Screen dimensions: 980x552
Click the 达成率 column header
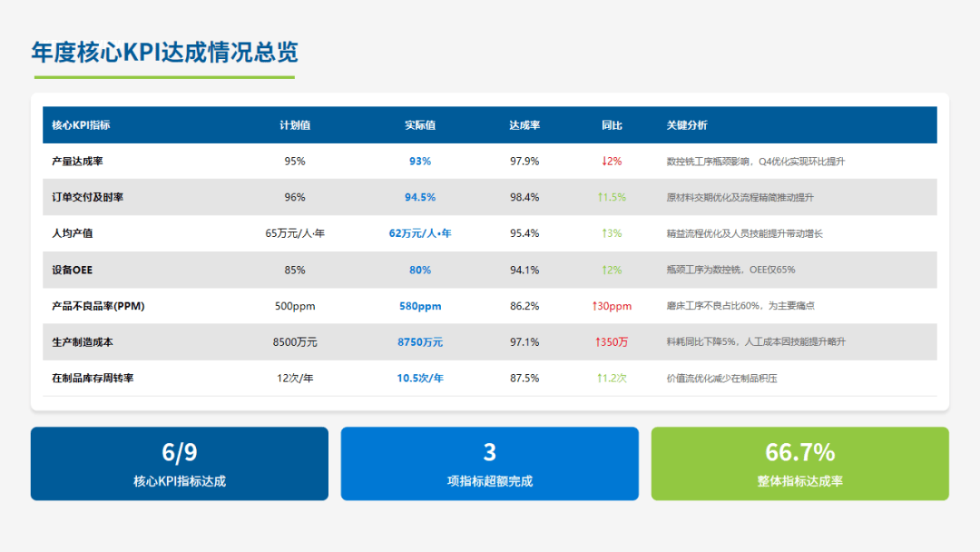(x=524, y=125)
